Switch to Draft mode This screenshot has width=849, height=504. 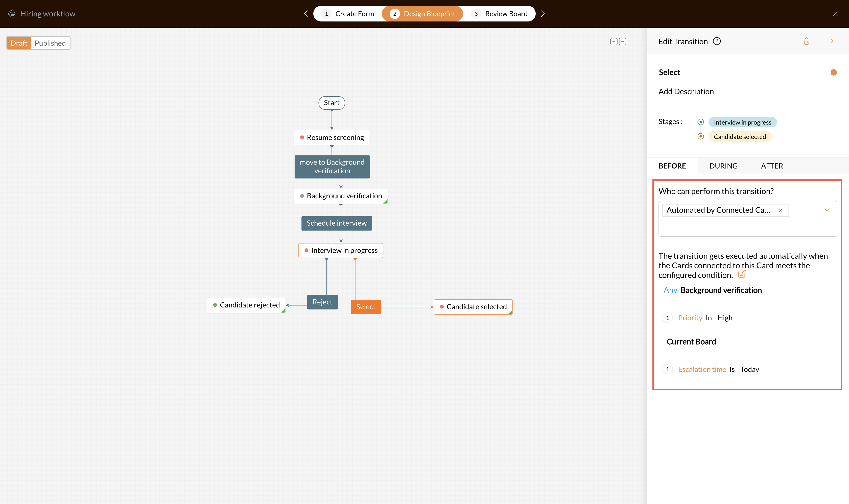tap(19, 43)
